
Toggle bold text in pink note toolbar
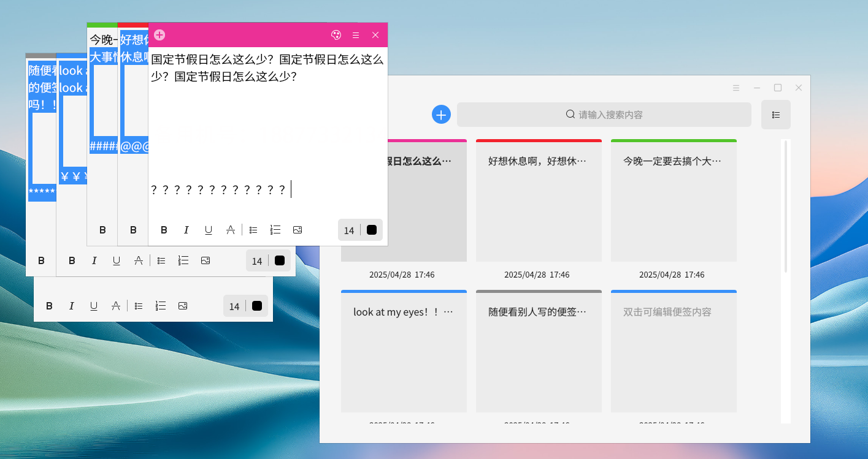click(x=164, y=229)
